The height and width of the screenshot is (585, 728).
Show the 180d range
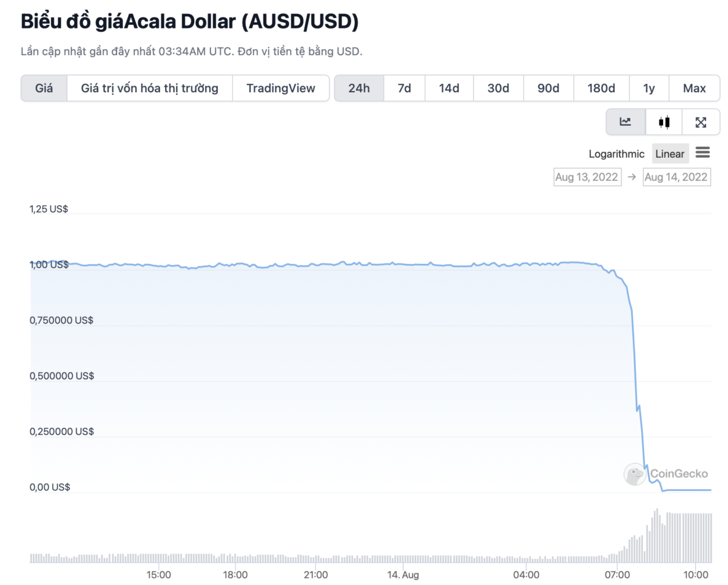tap(601, 88)
